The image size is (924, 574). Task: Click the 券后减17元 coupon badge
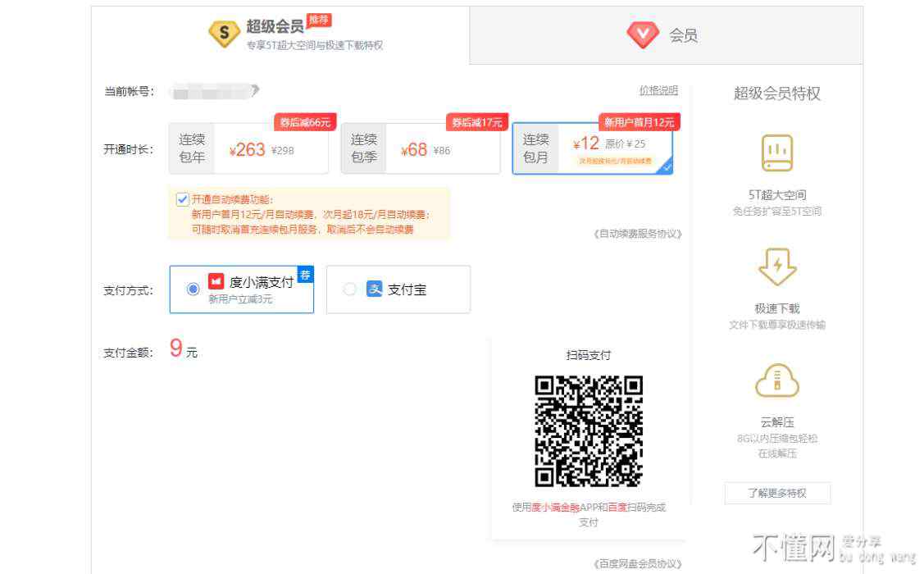(476, 122)
